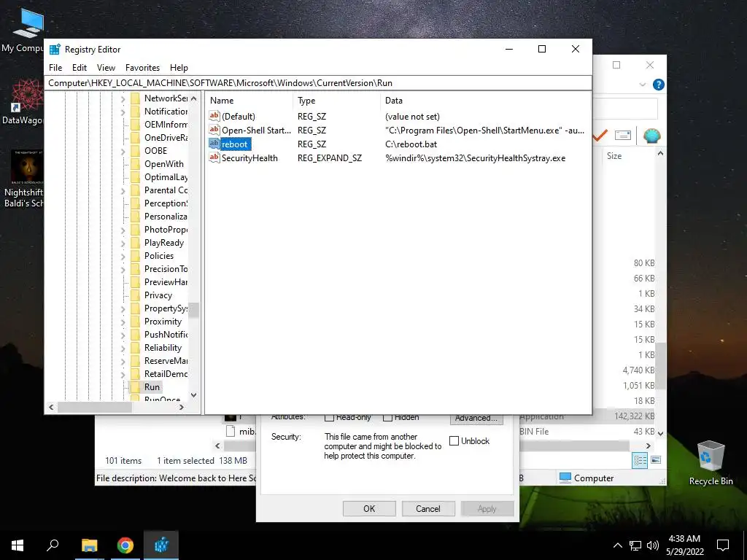Viewport: 747px width, 560px height.
Task: Sort values by Name column header
Action: pyautogui.click(x=249, y=101)
